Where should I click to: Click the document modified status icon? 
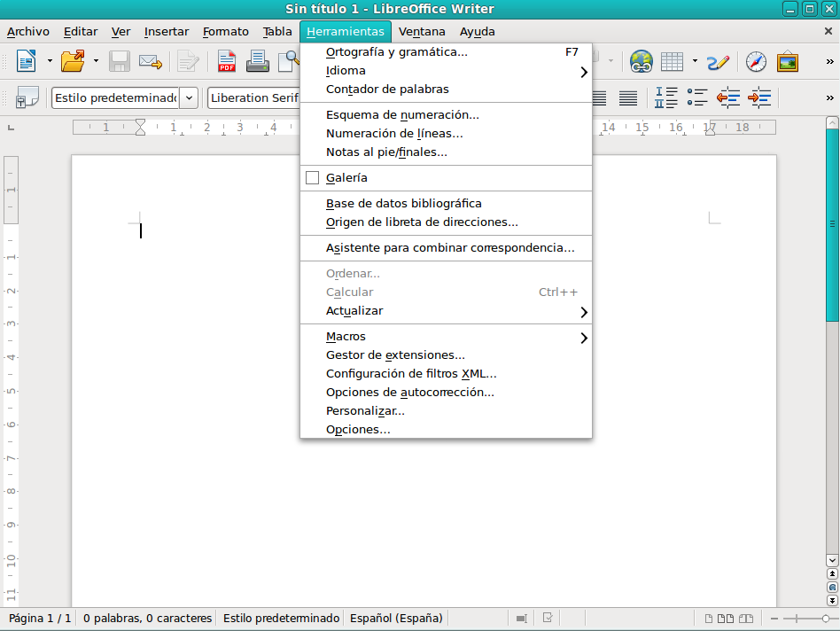[x=548, y=618]
